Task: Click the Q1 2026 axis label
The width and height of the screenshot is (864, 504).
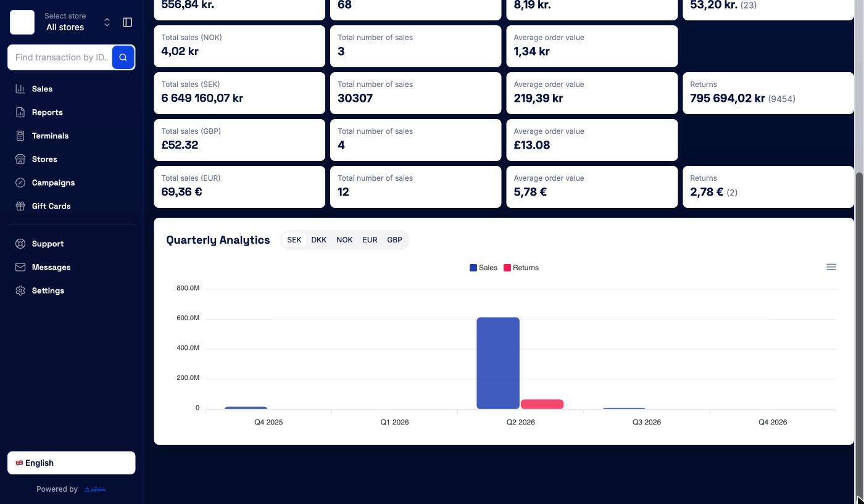Action: tap(394, 423)
